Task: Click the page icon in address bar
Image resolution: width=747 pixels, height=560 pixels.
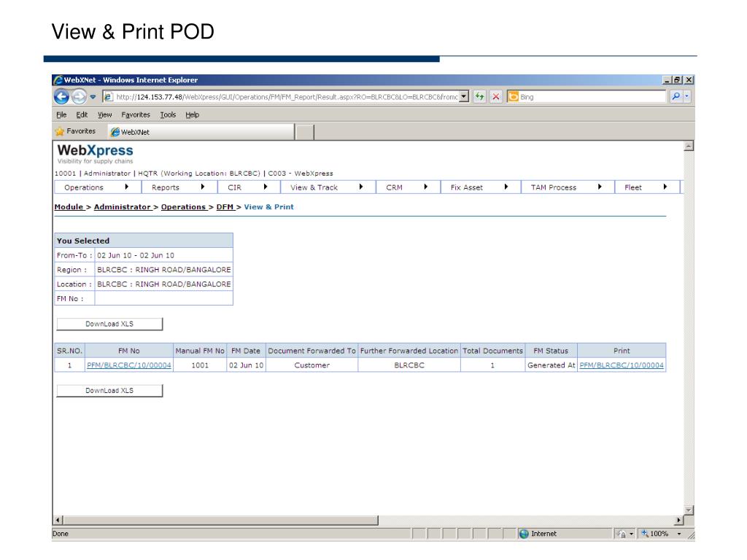Action: pyautogui.click(x=108, y=97)
